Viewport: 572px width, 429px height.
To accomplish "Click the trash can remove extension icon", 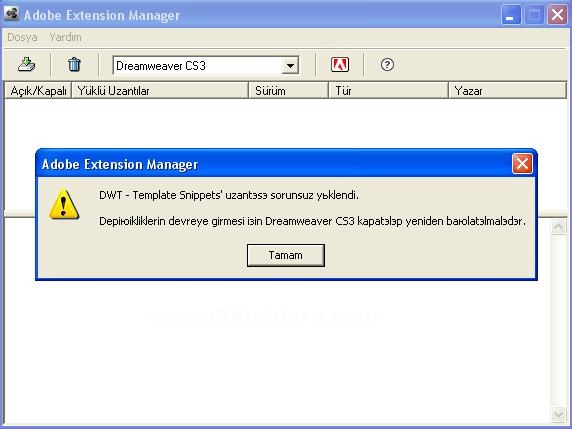I will 74,65.
